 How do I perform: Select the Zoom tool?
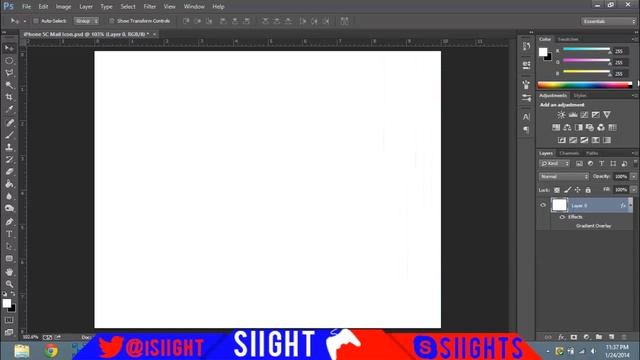9,284
